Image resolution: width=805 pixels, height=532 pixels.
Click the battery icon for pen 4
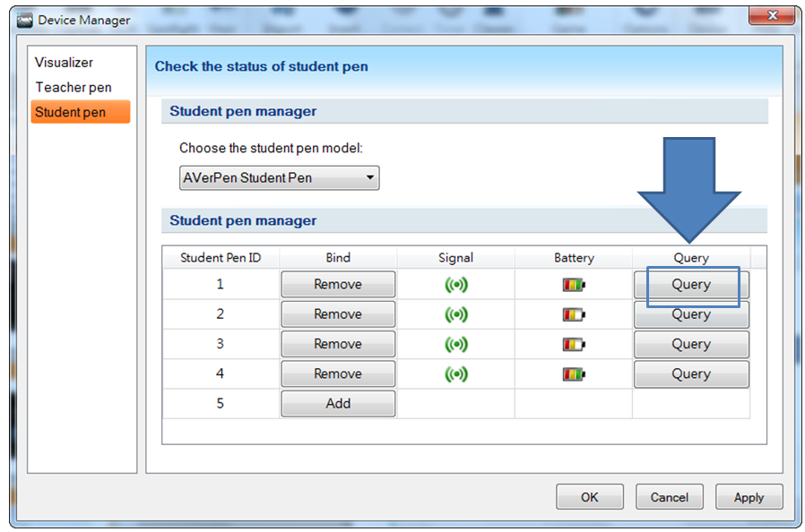573,374
